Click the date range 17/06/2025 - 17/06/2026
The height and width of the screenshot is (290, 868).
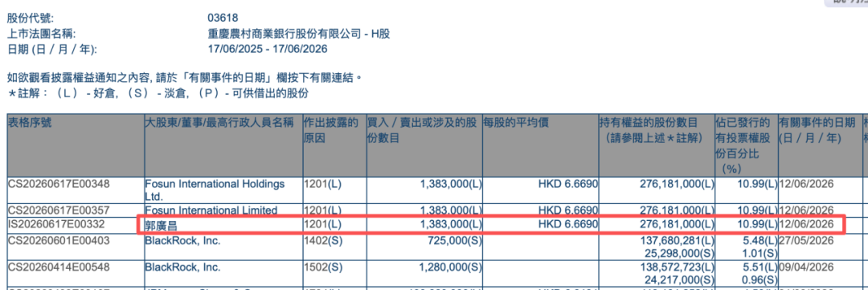click(268, 50)
